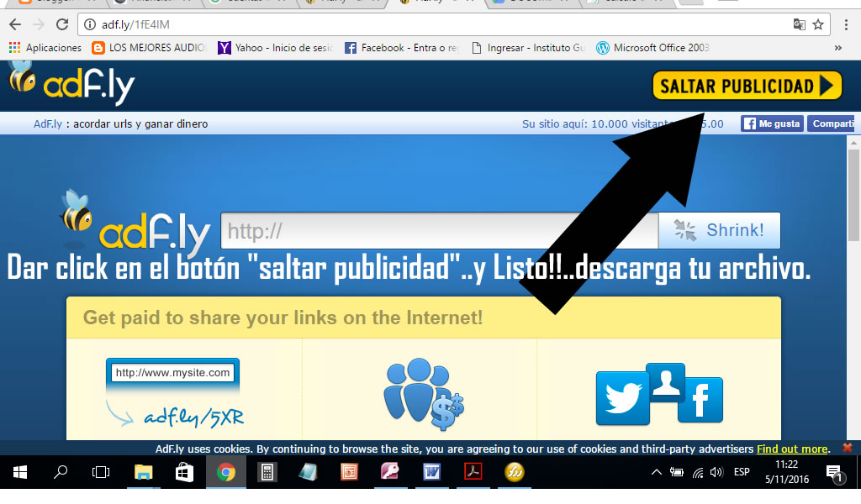The width and height of the screenshot is (861, 504).
Task: Click the Find out more cookies link
Action: (792, 449)
